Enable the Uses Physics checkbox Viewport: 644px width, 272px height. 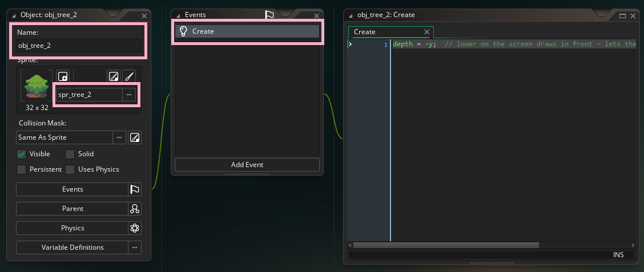tap(70, 169)
